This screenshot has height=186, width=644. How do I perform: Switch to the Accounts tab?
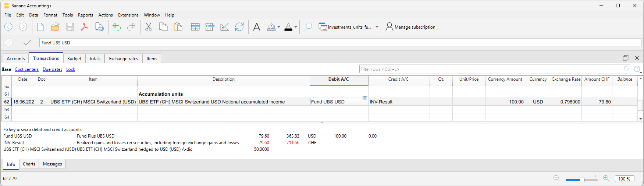click(x=16, y=59)
